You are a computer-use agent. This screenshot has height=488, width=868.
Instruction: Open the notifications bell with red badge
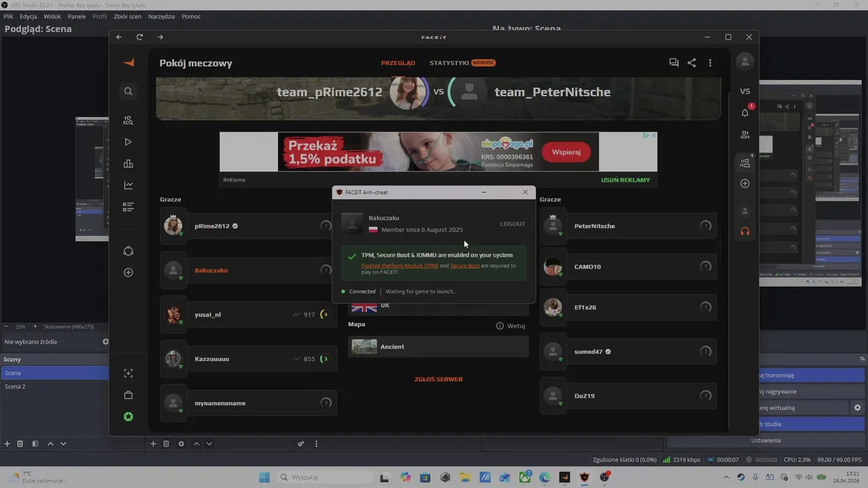pos(745,112)
